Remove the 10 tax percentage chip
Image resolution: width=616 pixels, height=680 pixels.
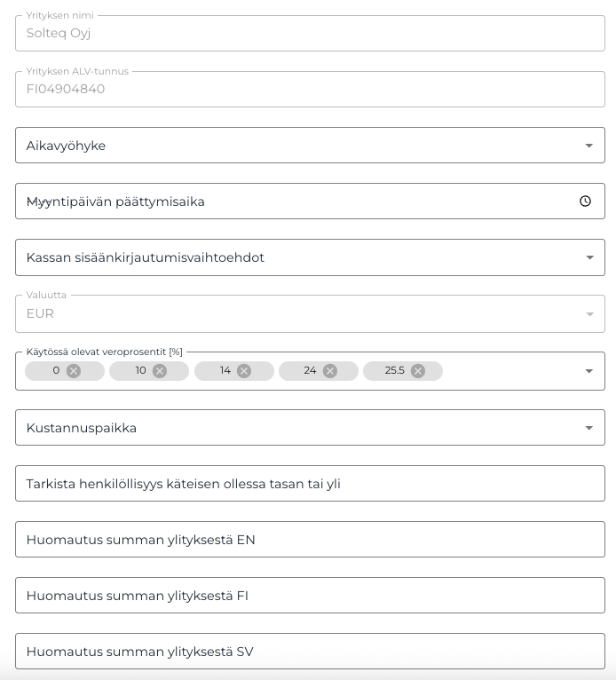pyautogui.click(x=160, y=371)
